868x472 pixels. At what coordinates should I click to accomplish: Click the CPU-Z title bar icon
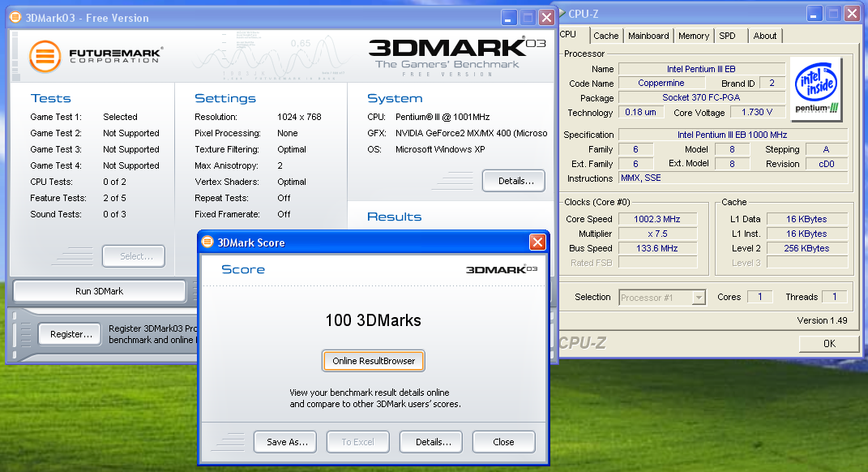coord(562,13)
